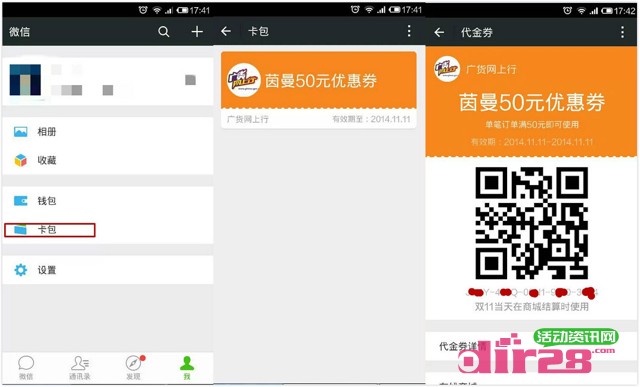This screenshot has width=640, height=387.
Task: Tap 有效期至：2014.11.11 text on card
Action: pyautogui.click(x=371, y=119)
